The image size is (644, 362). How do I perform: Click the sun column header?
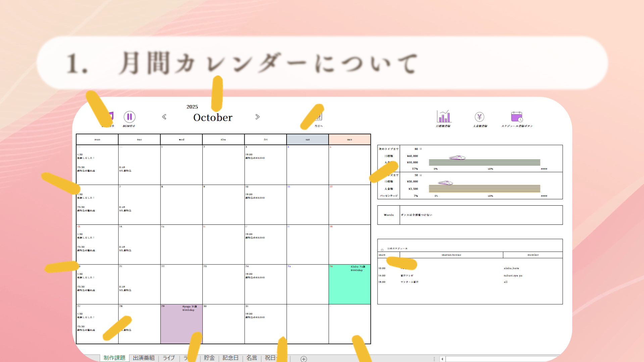349,140
